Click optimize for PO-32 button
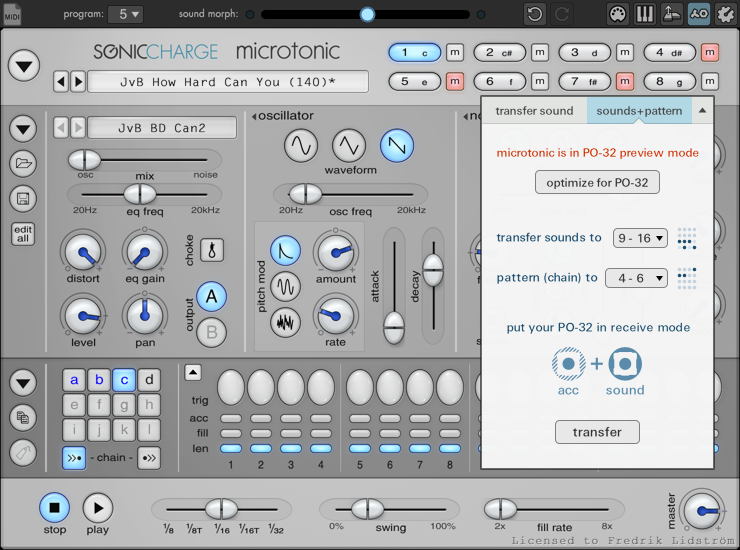 597,182
